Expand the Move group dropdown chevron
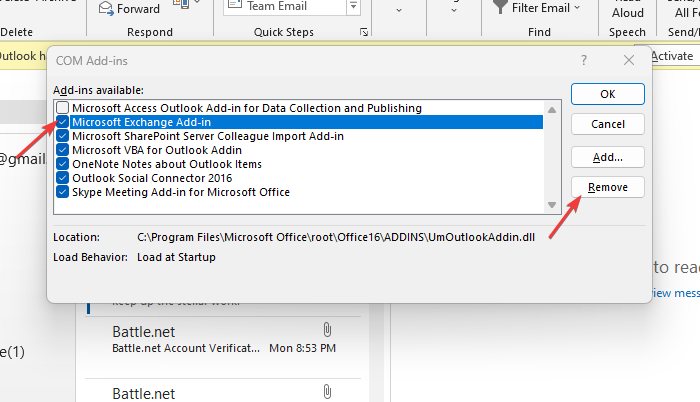 [399, 10]
